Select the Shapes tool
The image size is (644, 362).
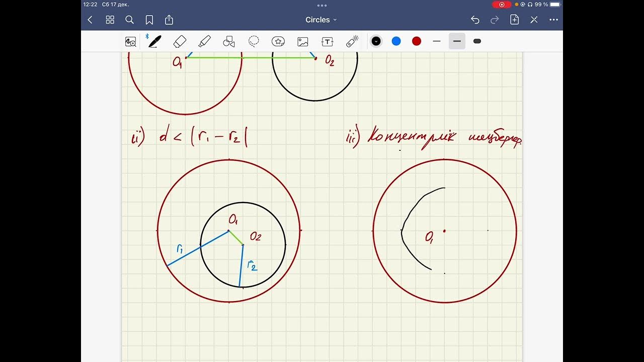(229, 41)
